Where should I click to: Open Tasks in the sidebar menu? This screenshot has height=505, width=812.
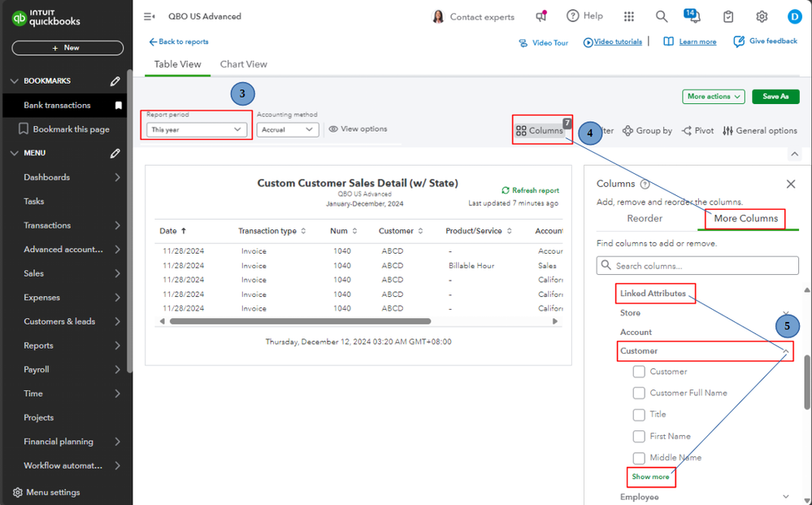pyautogui.click(x=33, y=202)
